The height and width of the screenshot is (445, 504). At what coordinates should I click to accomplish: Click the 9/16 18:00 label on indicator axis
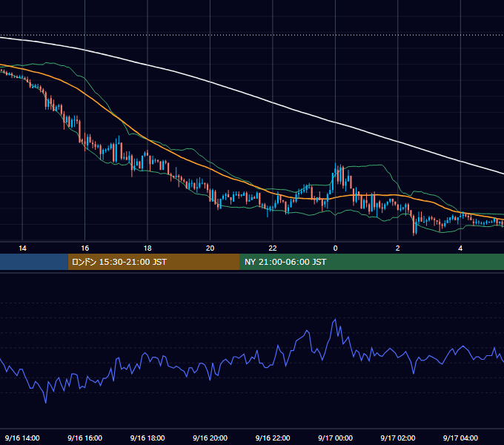[x=147, y=438]
